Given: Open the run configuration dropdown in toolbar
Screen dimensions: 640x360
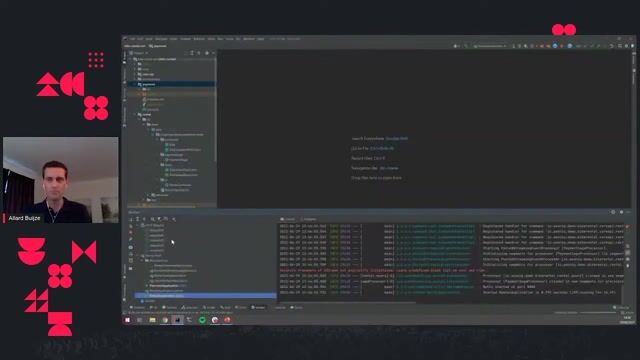Looking at the screenshot, I should coord(489,46).
